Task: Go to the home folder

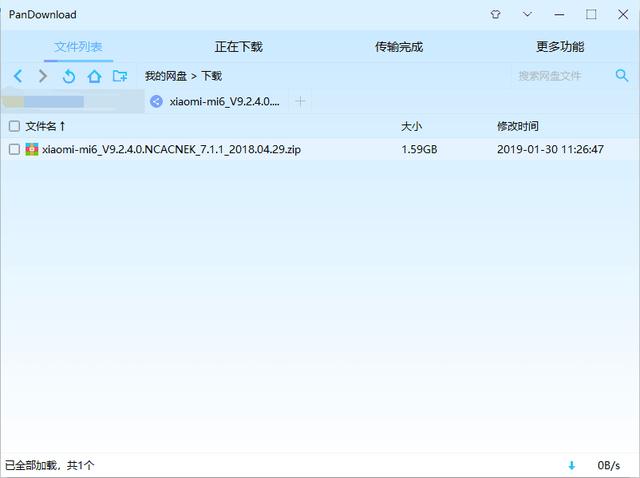Action: pyautogui.click(x=94, y=76)
